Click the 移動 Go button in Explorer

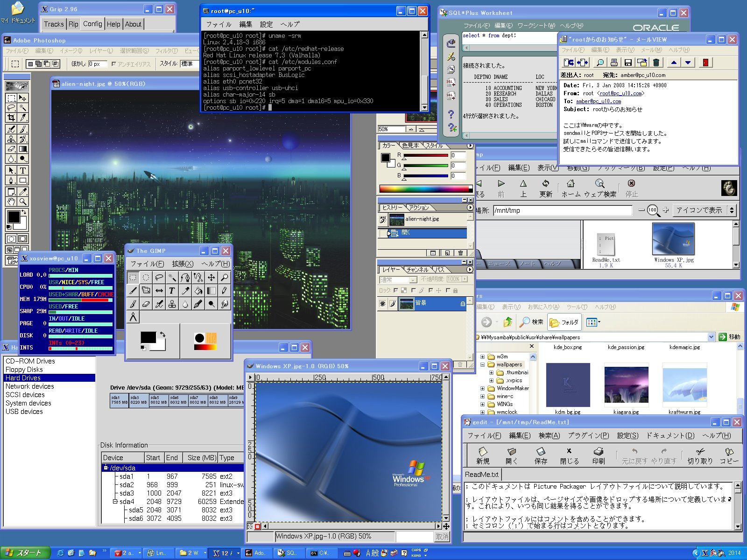730,337
